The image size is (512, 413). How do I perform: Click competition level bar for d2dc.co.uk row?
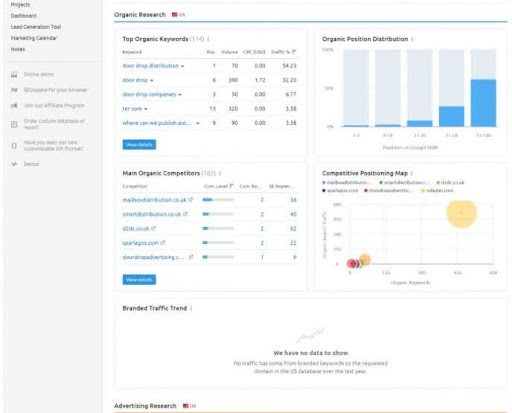point(218,228)
